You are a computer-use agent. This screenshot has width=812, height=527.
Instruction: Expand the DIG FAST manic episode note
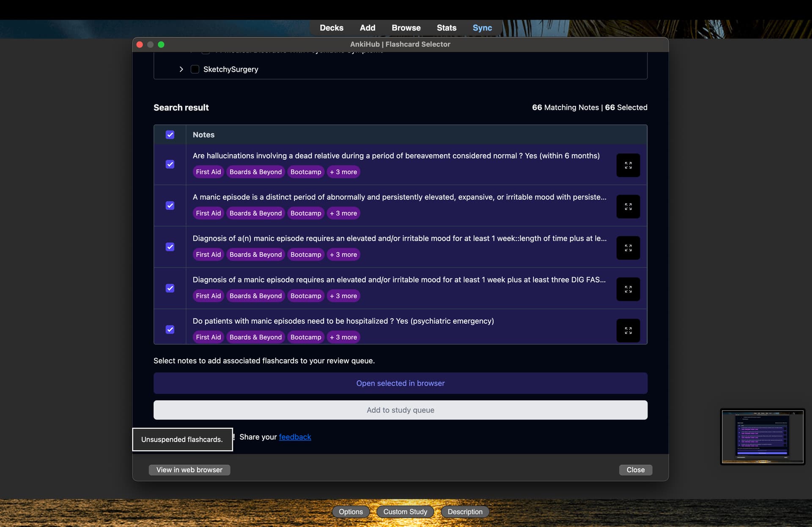pos(628,289)
